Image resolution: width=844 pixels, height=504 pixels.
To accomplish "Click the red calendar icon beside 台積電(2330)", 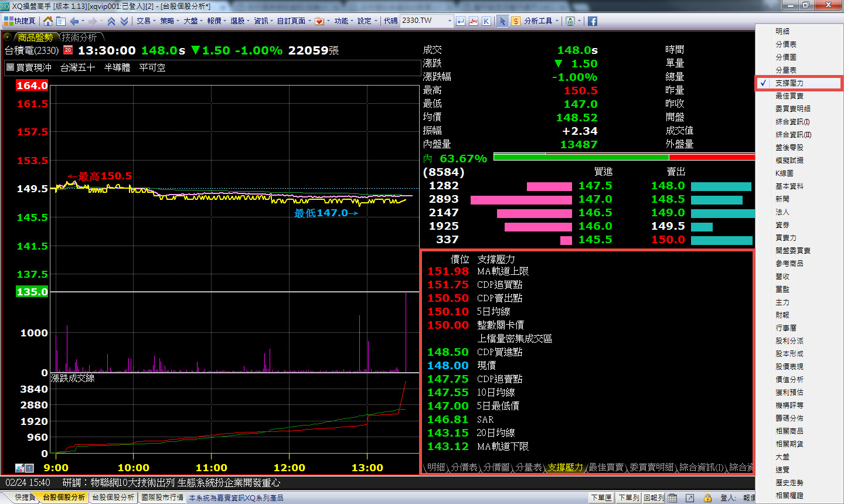I will (x=67, y=50).
